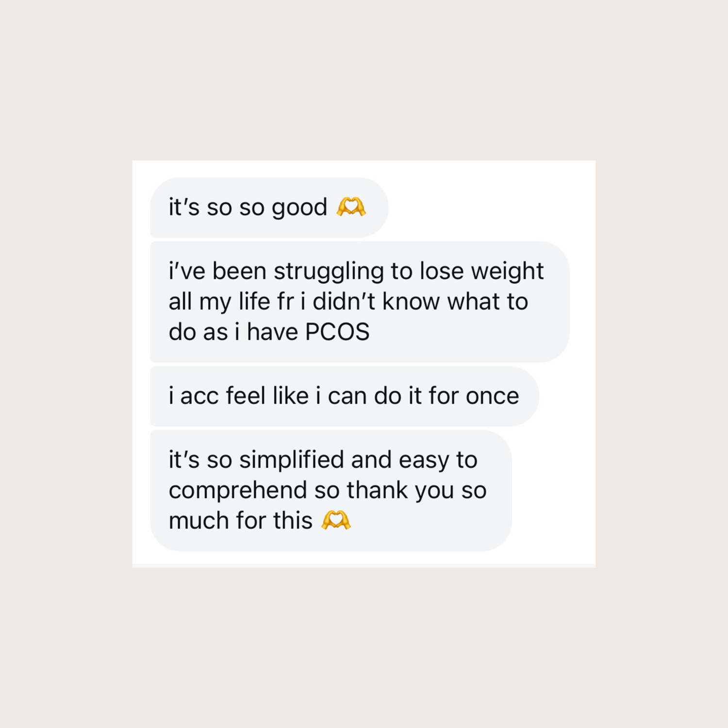The width and height of the screenshot is (728, 728).
Task: Click the word "thank" in the last message
Action: pos(377,490)
